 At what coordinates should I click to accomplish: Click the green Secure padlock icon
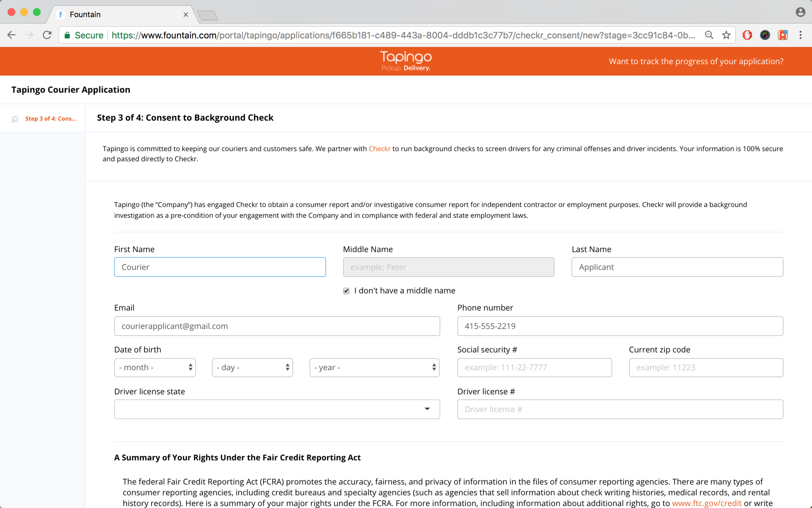(x=67, y=35)
